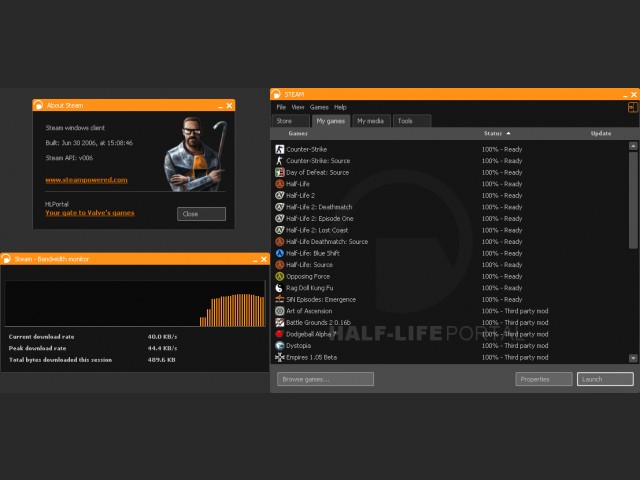Click the 44.4 KB/s peak rate value
This screenshot has height=480, width=640.
point(162,348)
